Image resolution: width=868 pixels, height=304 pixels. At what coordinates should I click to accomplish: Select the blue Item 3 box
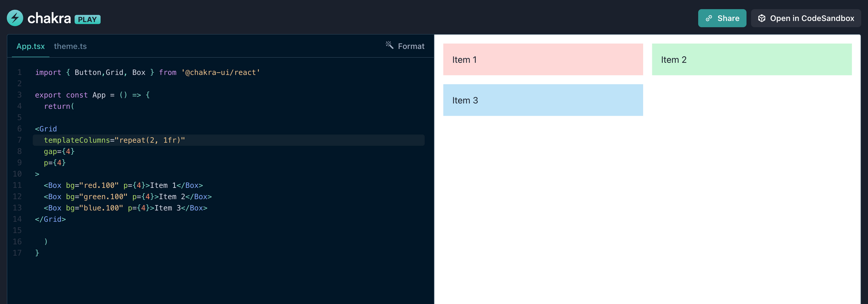coord(542,100)
